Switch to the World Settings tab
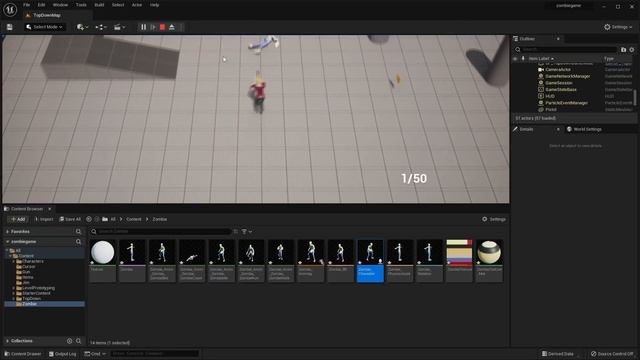This screenshot has height=360, width=640. click(587, 129)
